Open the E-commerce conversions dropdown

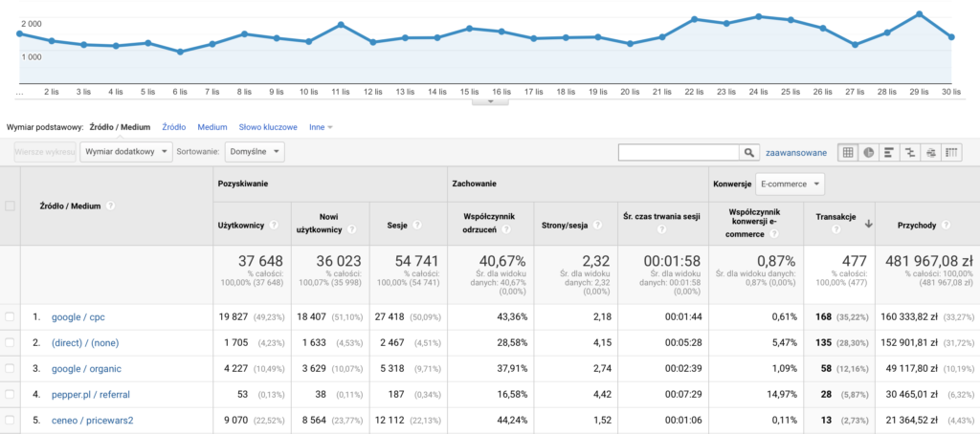click(790, 184)
